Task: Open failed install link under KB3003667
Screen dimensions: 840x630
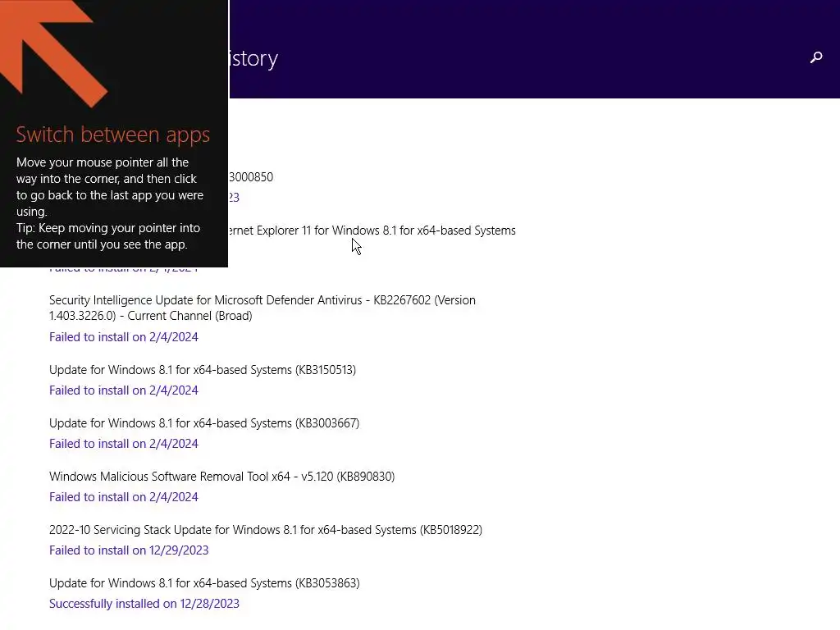Action: 124,444
